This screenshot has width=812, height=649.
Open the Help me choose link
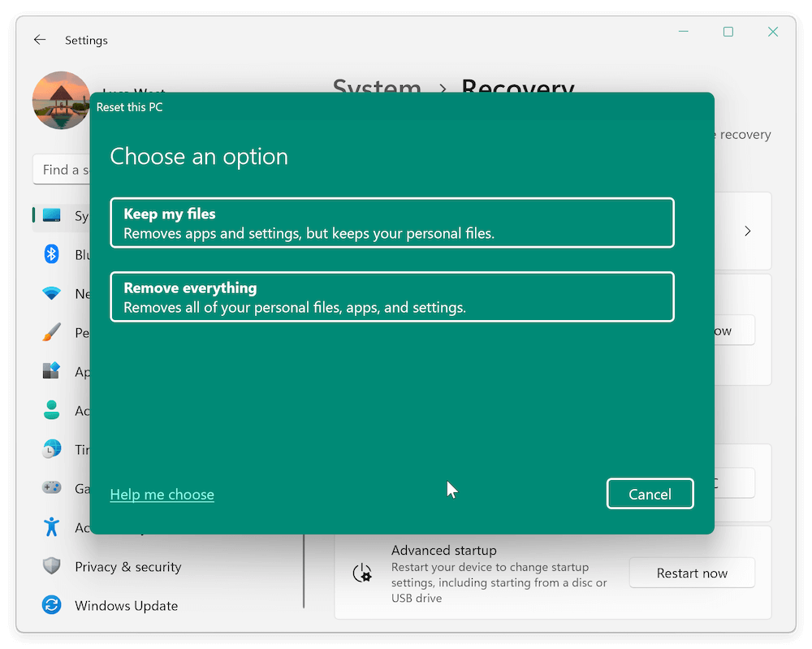[162, 494]
